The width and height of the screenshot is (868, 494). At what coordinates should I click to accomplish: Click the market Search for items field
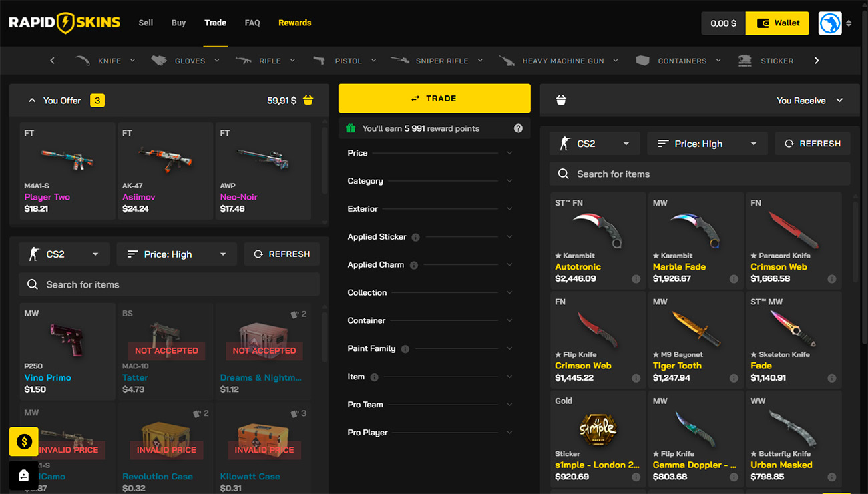(x=700, y=174)
